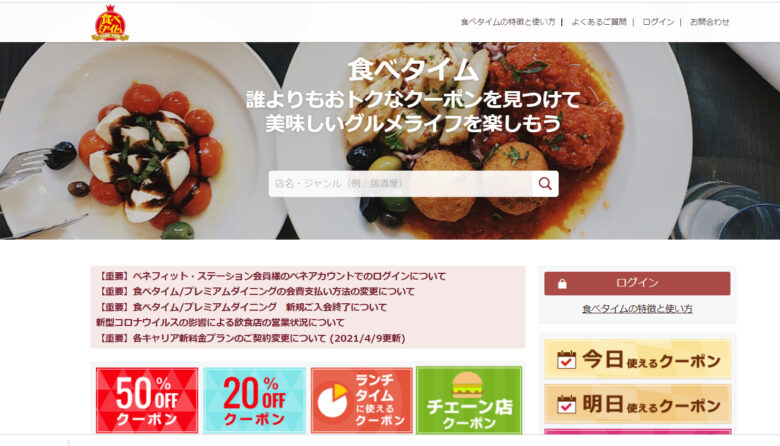This screenshot has height=446, width=780.
Task: Click the calendar icon for 今日使えるクーポン
Action: tap(566, 359)
